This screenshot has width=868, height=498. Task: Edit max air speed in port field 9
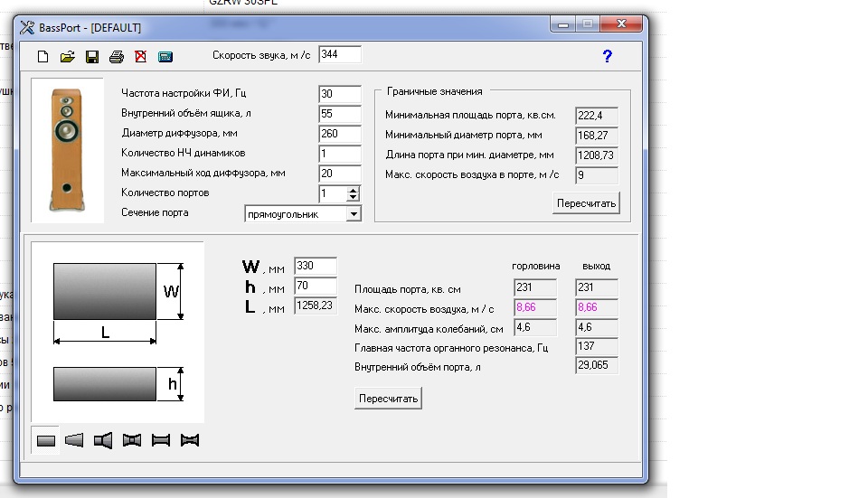click(597, 174)
